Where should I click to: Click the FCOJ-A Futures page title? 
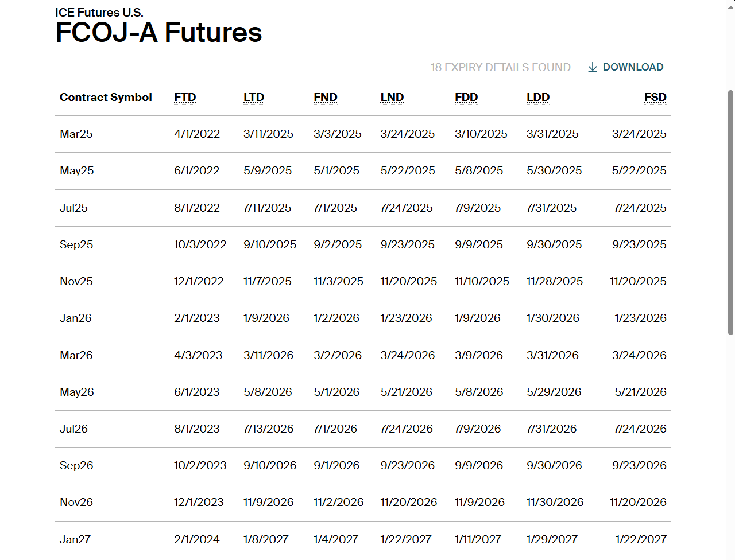[158, 33]
